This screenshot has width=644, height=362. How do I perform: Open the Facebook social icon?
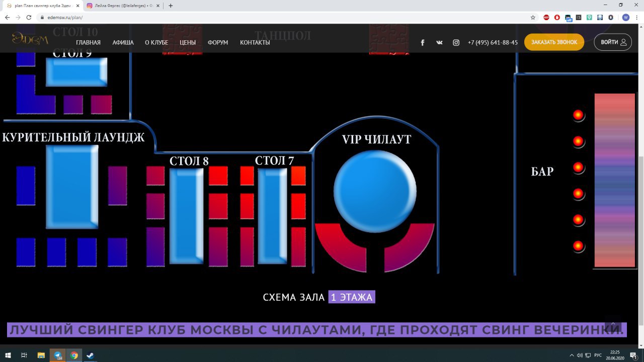coord(423,43)
